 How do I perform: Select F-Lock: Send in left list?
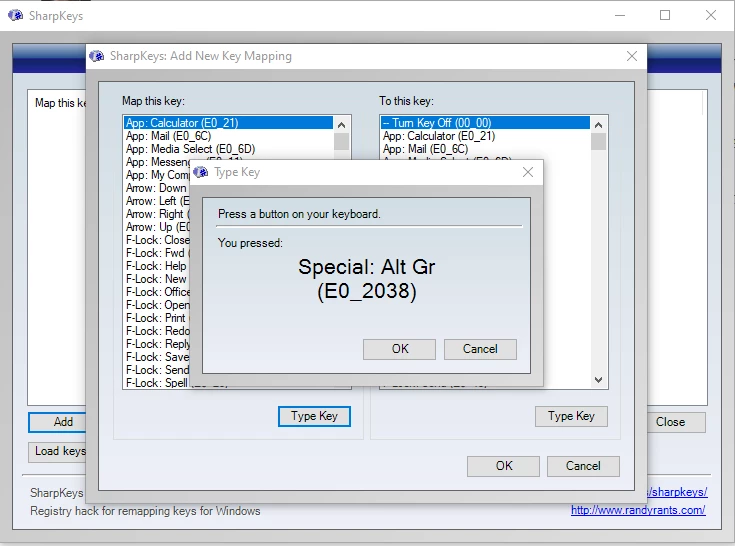(x=157, y=370)
